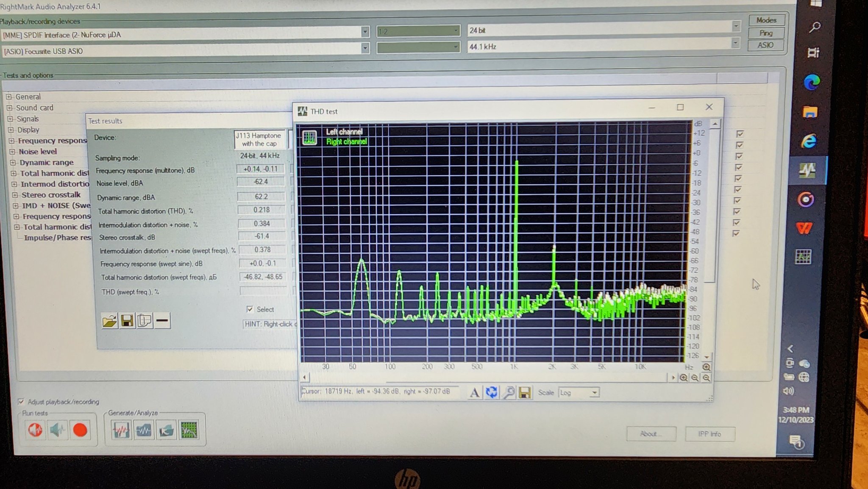The width and height of the screenshot is (868, 489).
Task: Click the red record-only test button
Action: pos(80,430)
